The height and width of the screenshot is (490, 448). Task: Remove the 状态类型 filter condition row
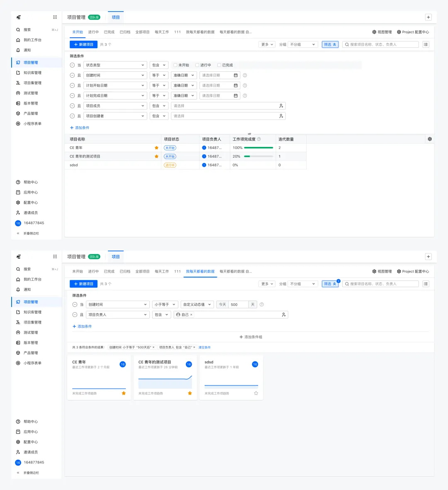pos(72,65)
